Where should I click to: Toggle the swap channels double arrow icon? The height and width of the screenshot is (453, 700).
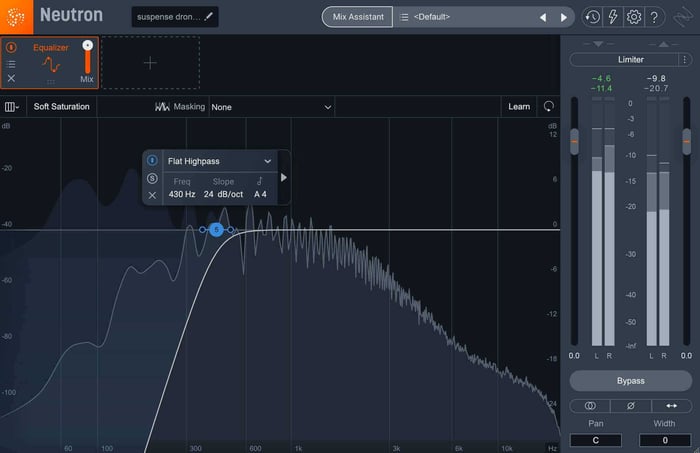pyautogui.click(x=671, y=406)
